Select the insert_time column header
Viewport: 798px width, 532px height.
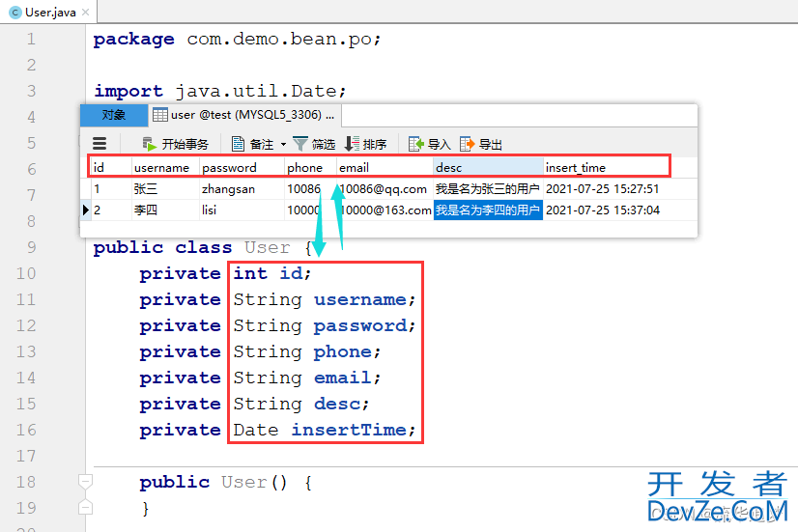coord(606,167)
